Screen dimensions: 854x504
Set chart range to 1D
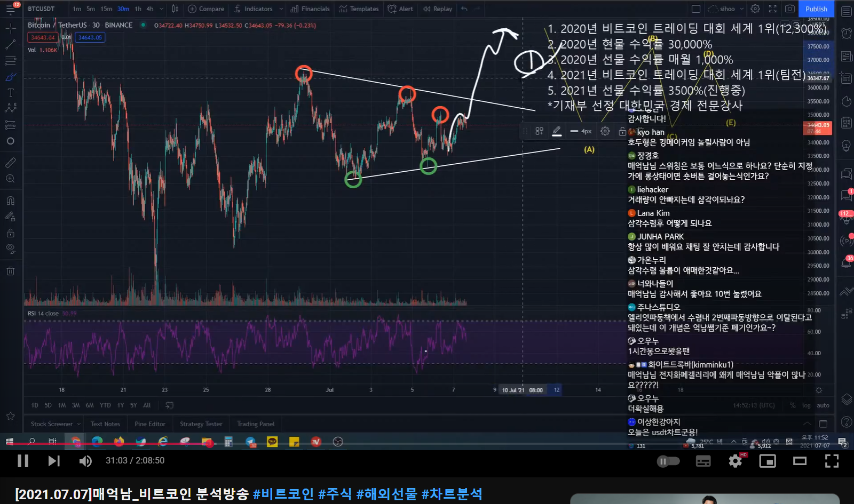(x=35, y=405)
